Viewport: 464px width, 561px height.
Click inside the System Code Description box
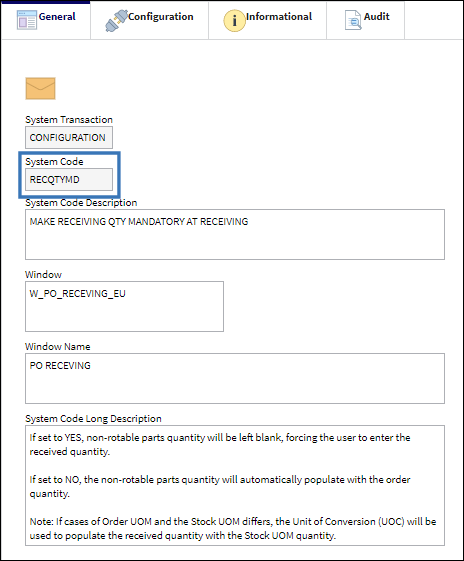pyautogui.click(x=235, y=234)
